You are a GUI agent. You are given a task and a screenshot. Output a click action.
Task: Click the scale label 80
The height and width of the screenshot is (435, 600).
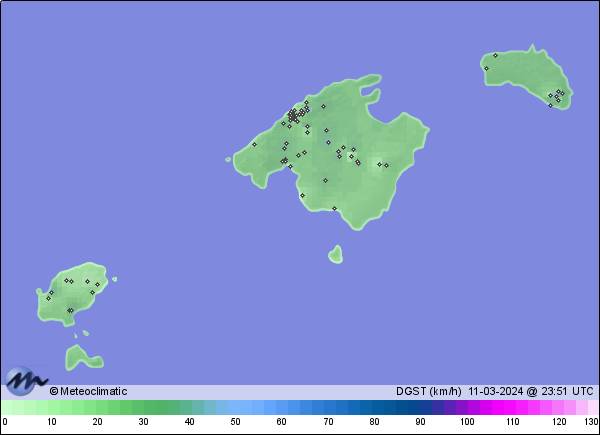[x=374, y=422]
